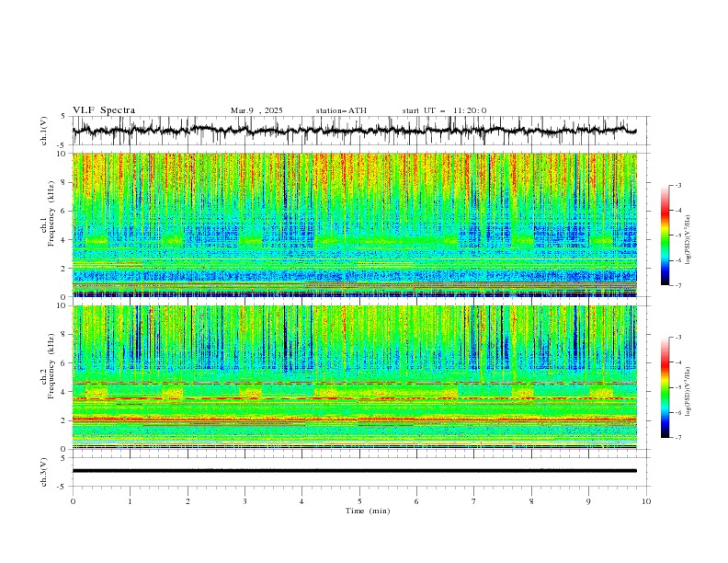
Task: Click the date text "Mar.9 , 2025"
Action: pyautogui.click(x=256, y=110)
